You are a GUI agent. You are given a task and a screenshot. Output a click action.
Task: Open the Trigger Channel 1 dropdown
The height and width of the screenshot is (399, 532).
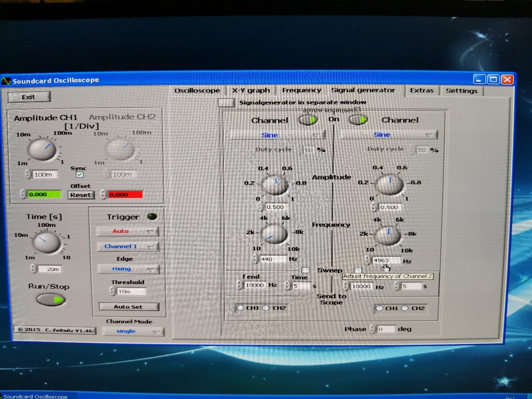(128, 246)
